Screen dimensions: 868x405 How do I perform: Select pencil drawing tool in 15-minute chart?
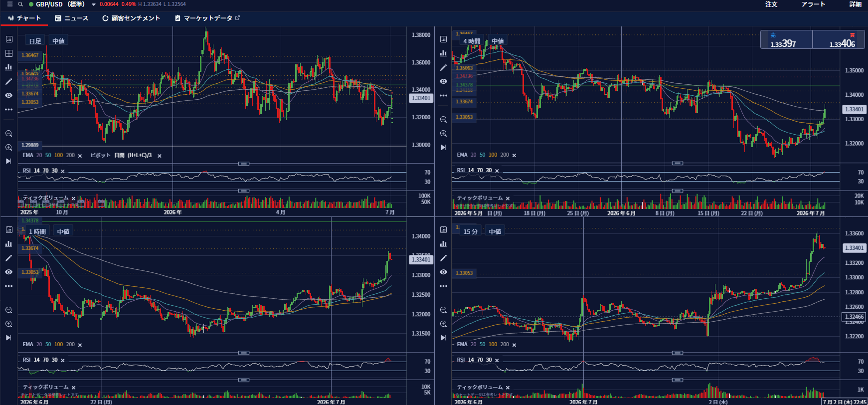(x=443, y=258)
